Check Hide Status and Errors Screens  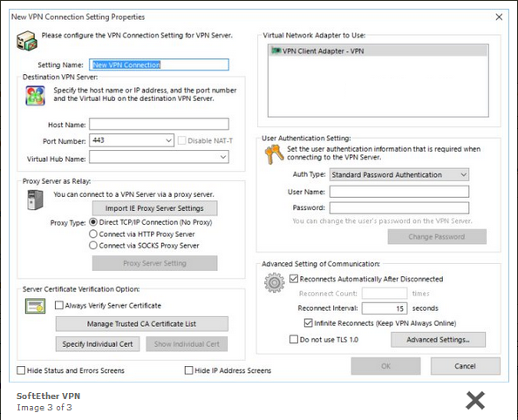21,370
